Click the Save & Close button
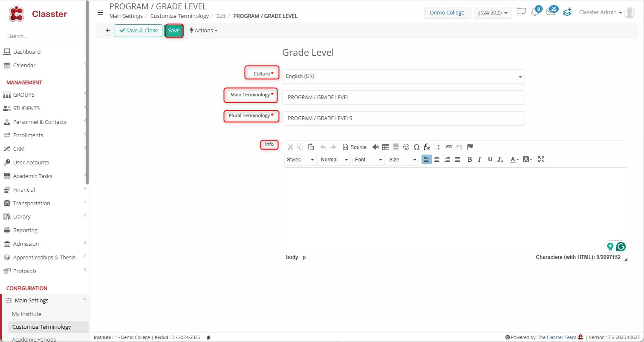Screen dimensions: 644x342 tap(139, 31)
